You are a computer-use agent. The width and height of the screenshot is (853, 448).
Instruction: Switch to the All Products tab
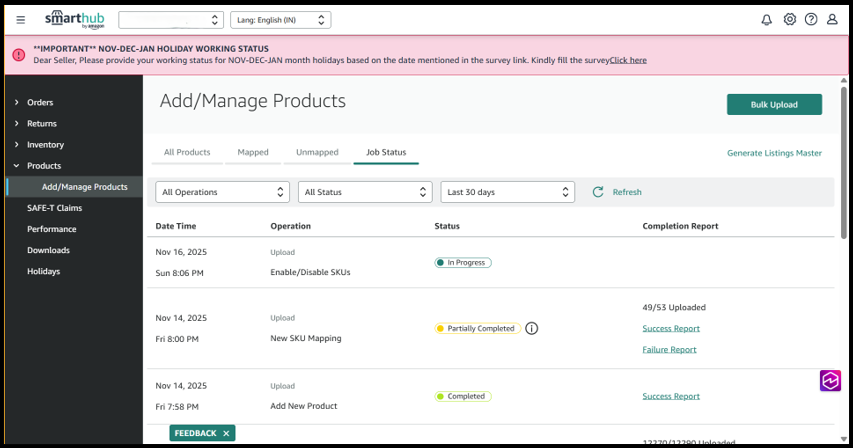(x=187, y=152)
